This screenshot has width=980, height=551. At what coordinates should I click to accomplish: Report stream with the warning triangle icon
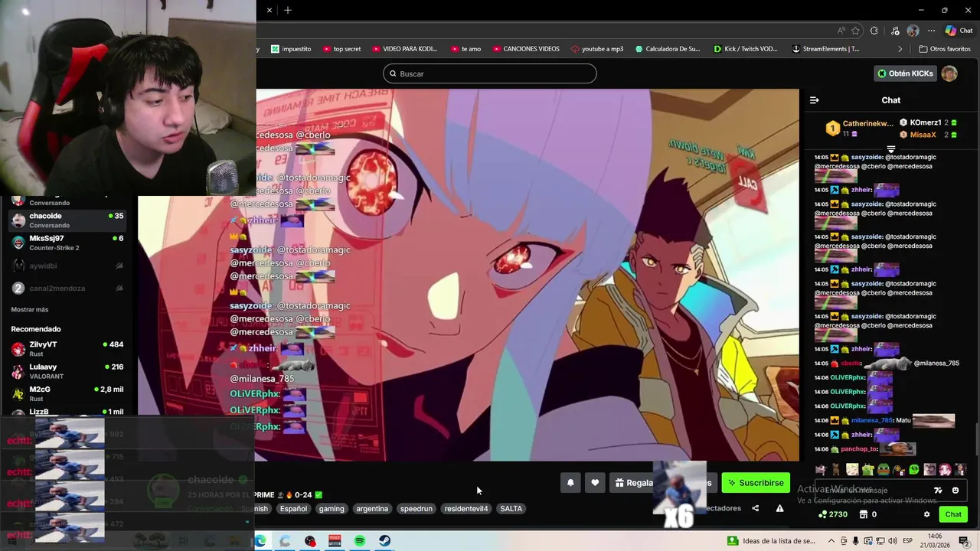pyautogui.click(x=780, y=508)
